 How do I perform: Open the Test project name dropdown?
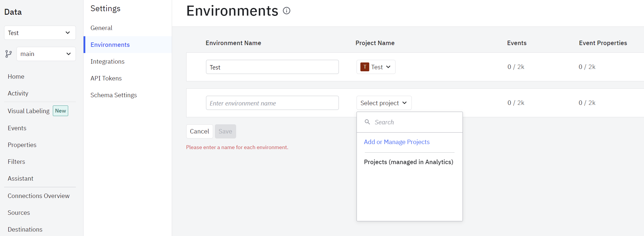tap(376, 67)
